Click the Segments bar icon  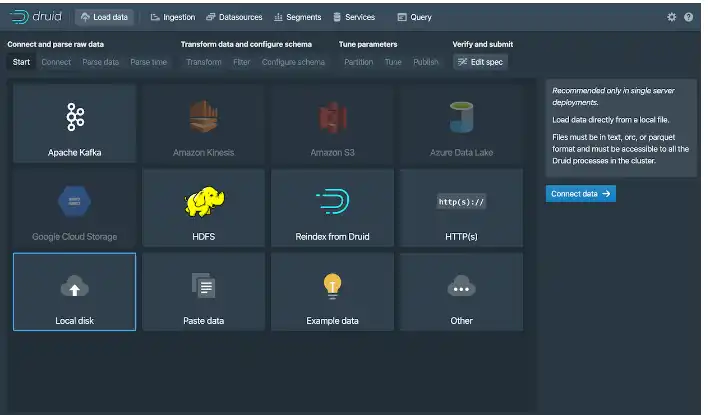[x=278, y=17]
